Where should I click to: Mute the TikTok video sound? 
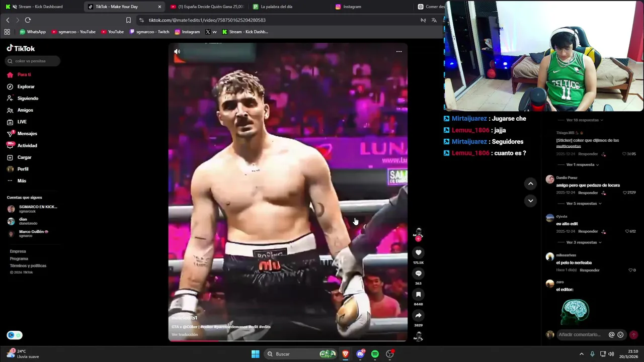pyautogui.click(x=177, y=51)
